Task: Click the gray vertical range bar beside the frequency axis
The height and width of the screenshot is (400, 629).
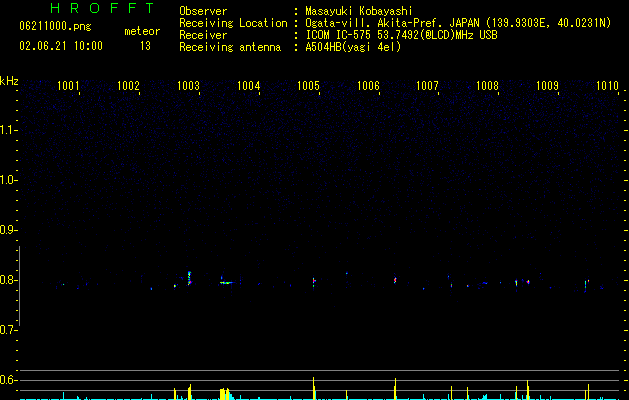Action: pos(20,286)
